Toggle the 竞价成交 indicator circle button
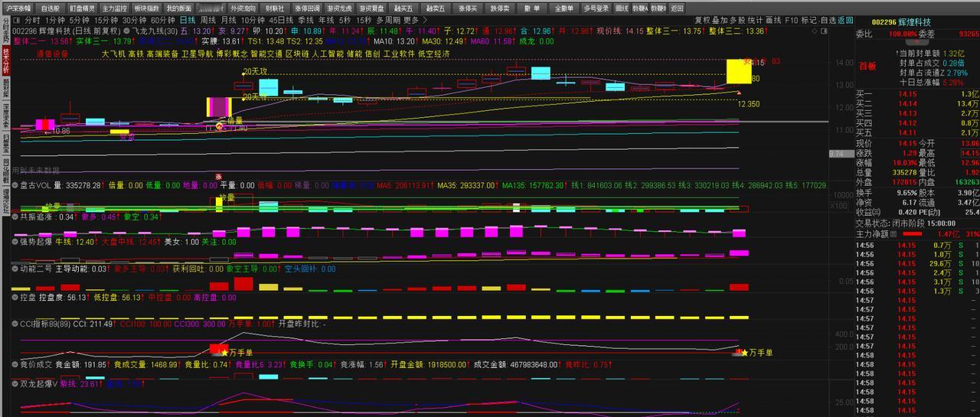Viewport: 980px width, 417px height. (15, 365)
